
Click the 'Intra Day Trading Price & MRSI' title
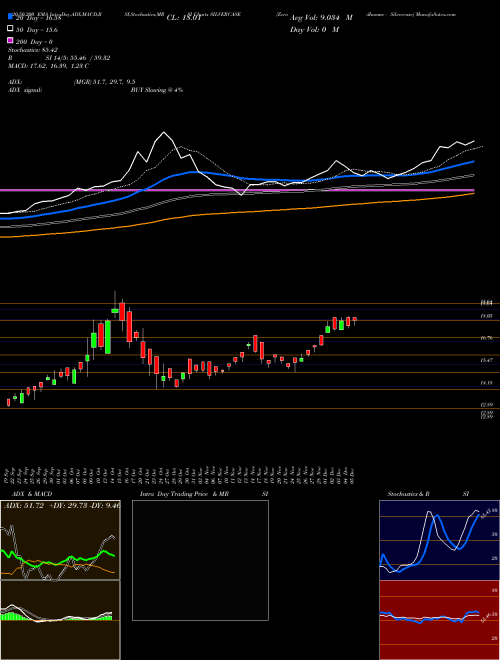point(204,494)
